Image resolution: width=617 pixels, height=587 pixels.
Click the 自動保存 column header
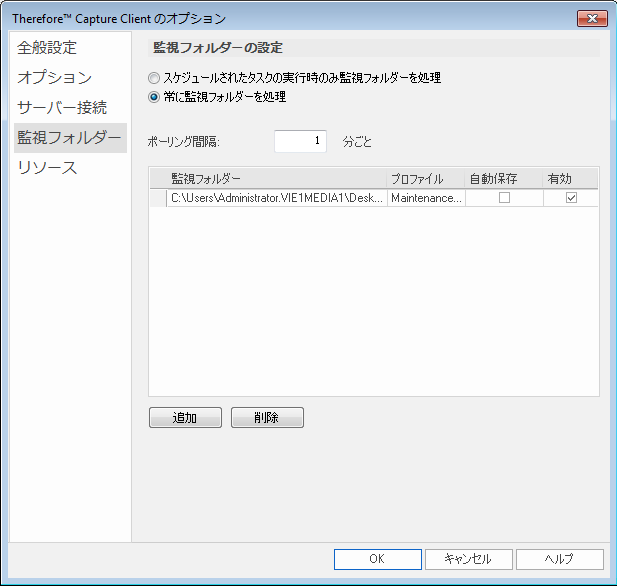[504, 179]
